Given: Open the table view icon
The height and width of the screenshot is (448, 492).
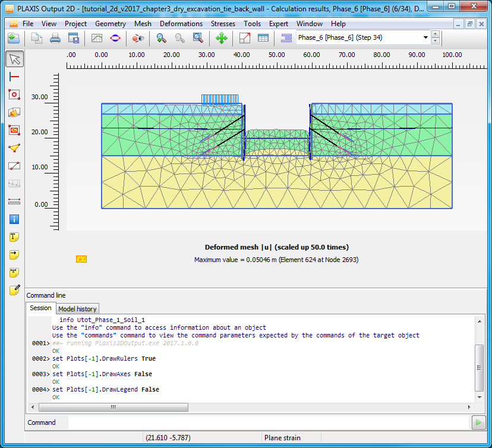Looking at the screenshot, I should (x=263, y=38).
